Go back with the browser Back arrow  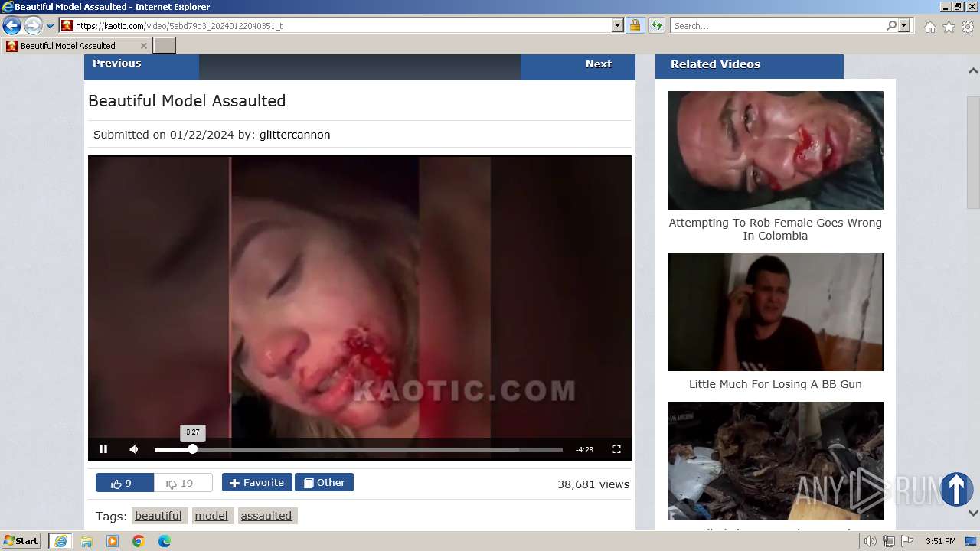click(x=11, y=26)
